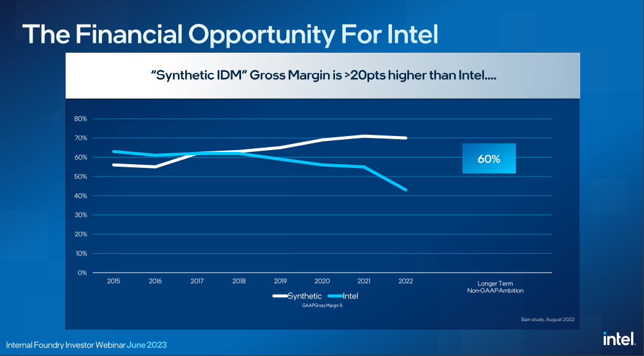The height and width of the screenshot is (356, 644).
Task: Click the 2018 x-axis label
Action: 239,281
